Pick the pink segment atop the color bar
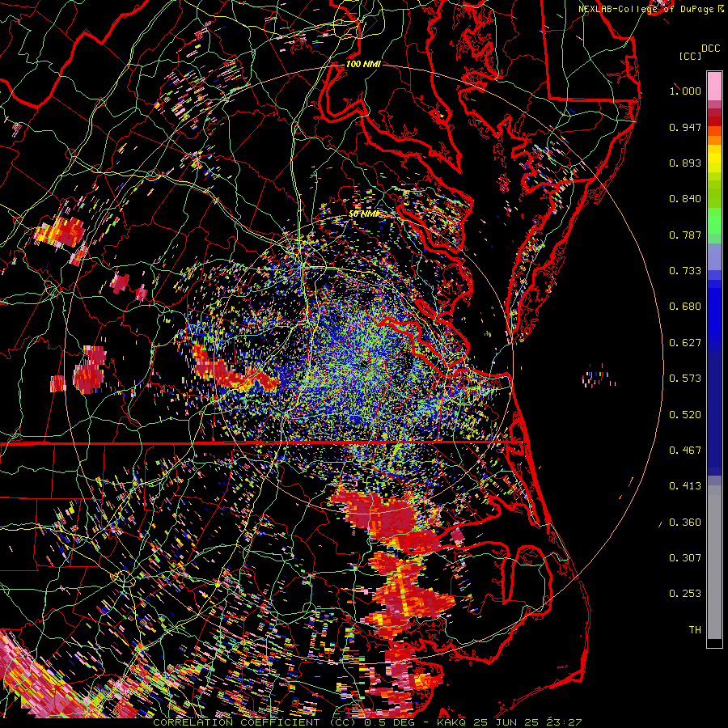This screenshot has width=728, height=728. tap(714, 87)
